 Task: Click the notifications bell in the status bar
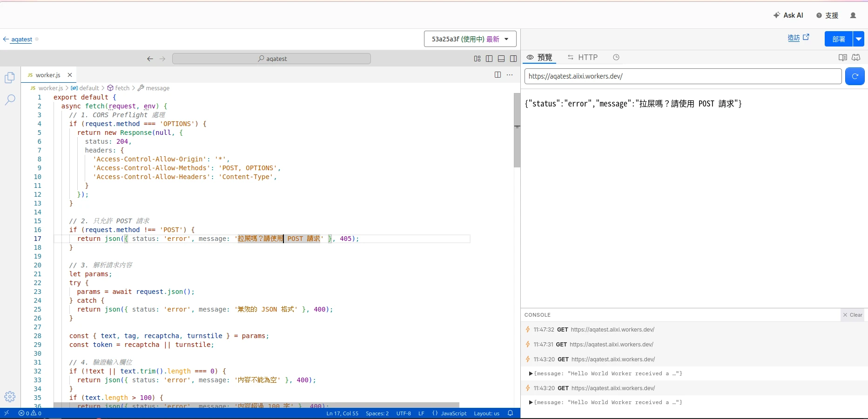[511, 413]
